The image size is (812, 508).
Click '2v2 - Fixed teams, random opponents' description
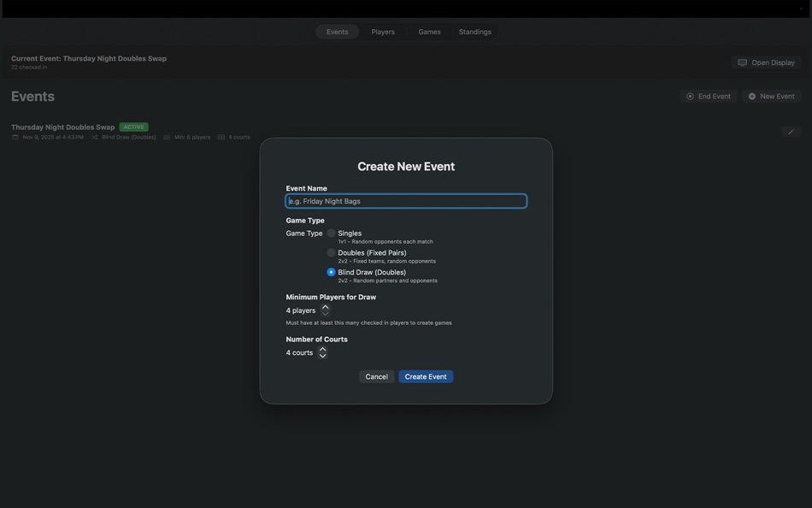coord(387,261)
